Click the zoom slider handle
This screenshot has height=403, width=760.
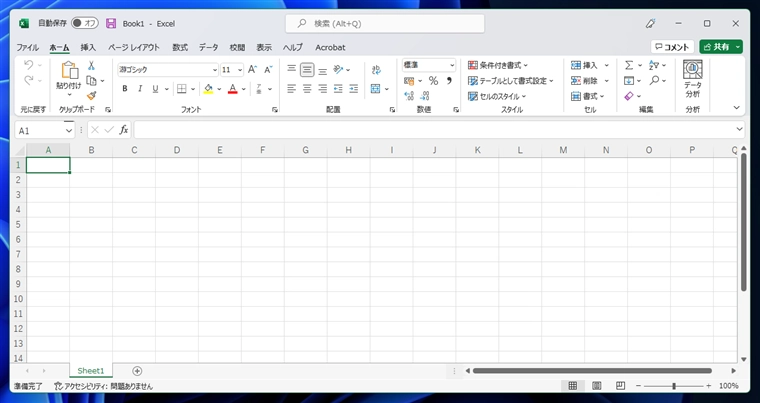pyautogui.click(x=674, y=386)
